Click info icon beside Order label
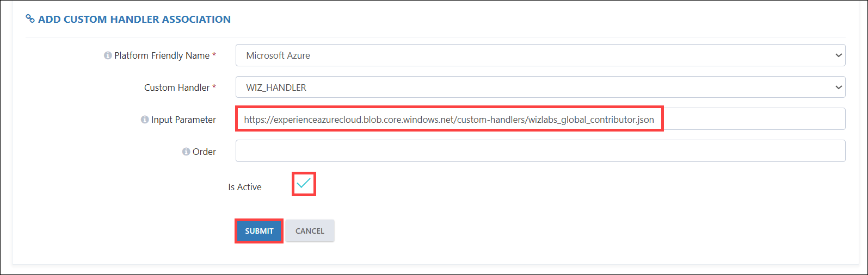The width and height of the screenshot is (868, 275). 186,152
